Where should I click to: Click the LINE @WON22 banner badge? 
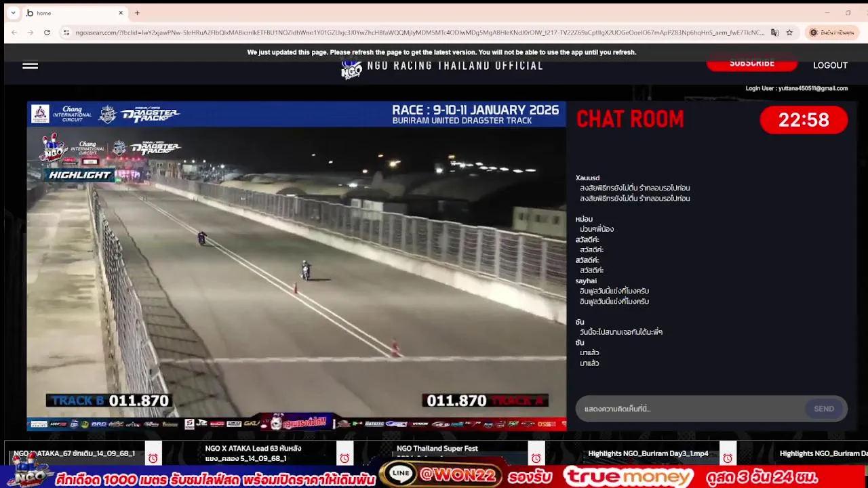[x=441, y=476]
